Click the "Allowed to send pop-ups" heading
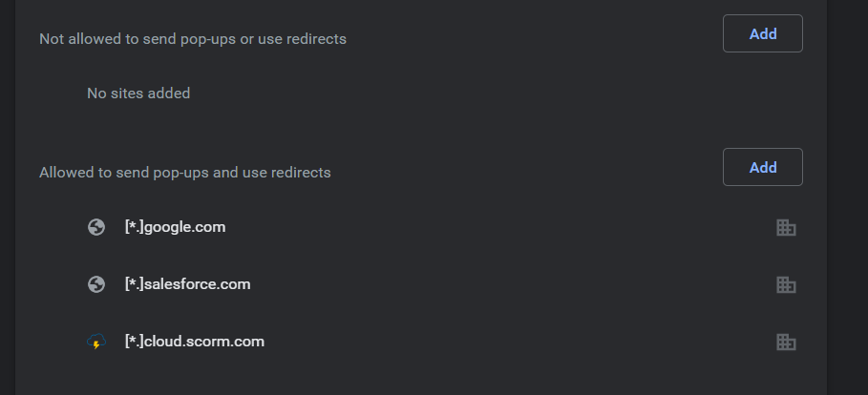868x395 pixels. [184, 173]
